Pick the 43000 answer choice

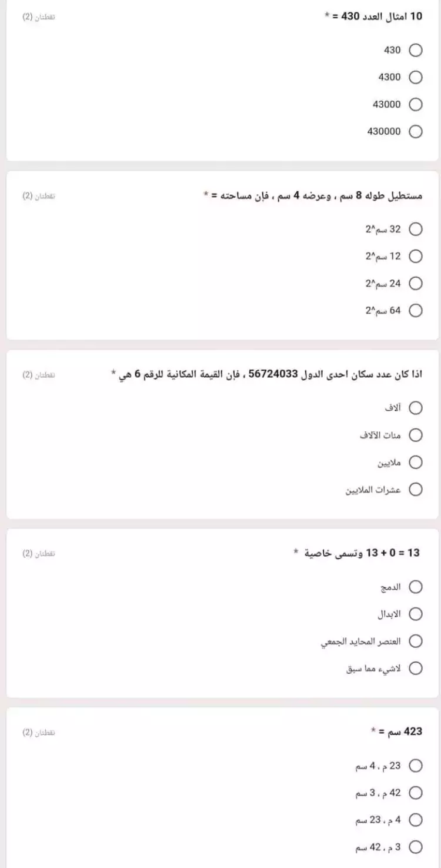415,104
